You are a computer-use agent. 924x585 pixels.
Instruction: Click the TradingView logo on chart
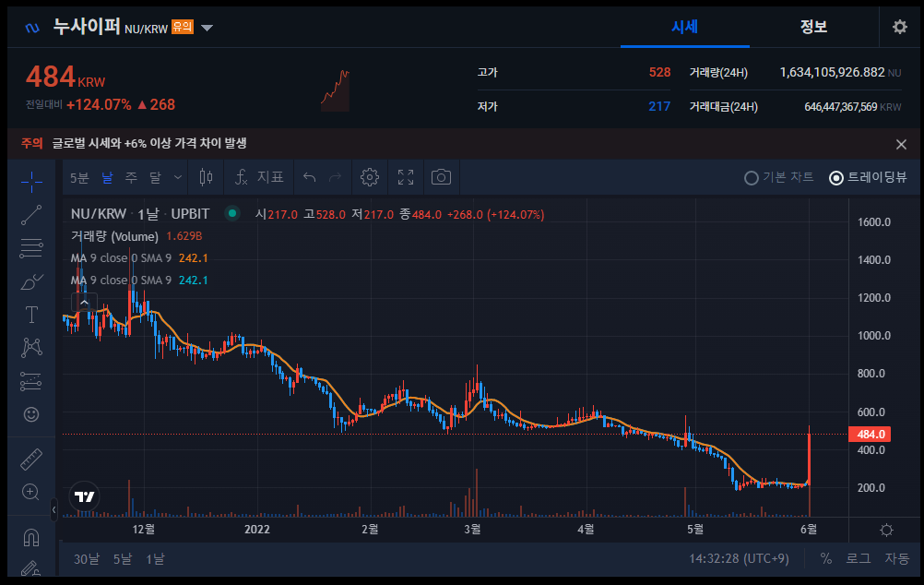click(x=84, y=496)
